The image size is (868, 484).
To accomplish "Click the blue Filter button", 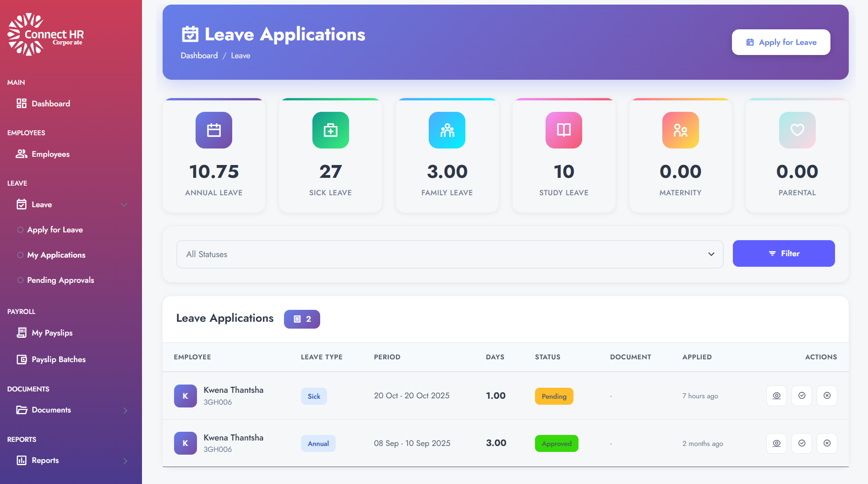I will point(783,253).
